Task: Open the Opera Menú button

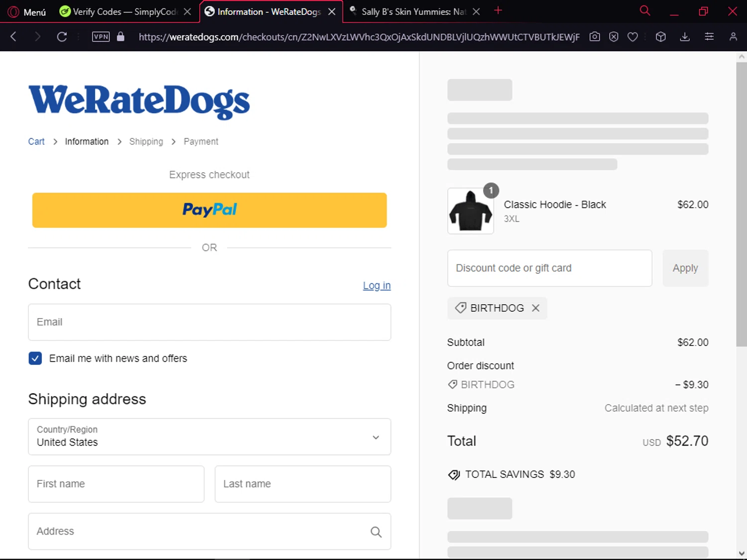Action: click(x=27, y=11)
